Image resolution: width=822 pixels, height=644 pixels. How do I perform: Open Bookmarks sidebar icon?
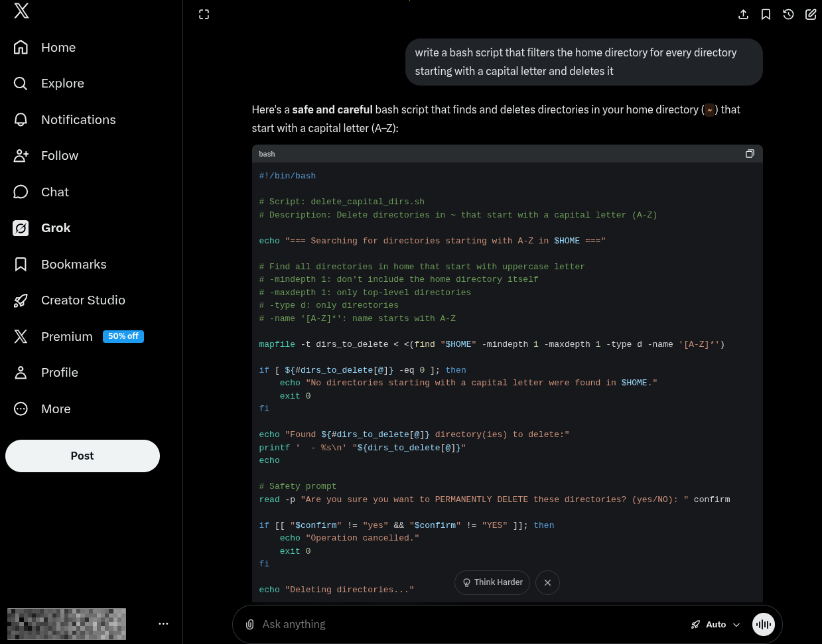click(x=21, y=264)
